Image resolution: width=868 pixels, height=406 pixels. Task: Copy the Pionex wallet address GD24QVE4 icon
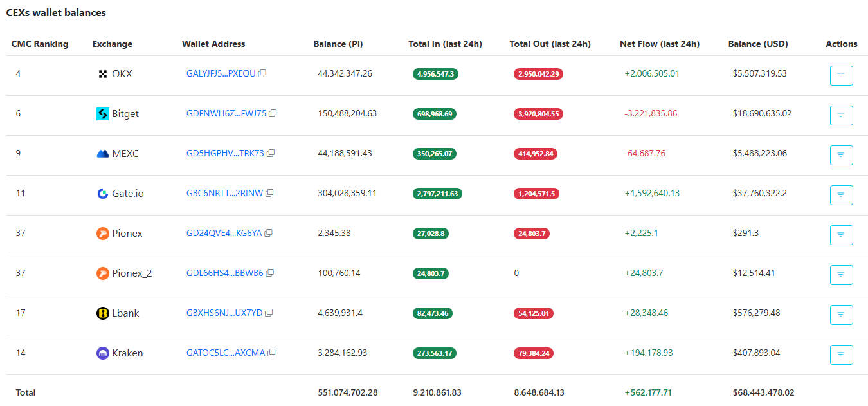pyautogui.click(x=268, y=233)
